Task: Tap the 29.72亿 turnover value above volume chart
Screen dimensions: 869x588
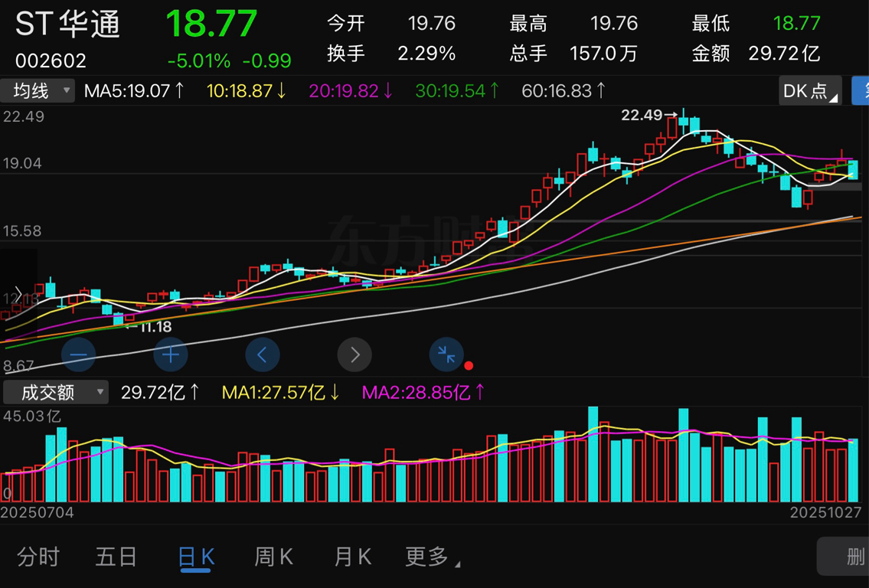Action: (x=160, y=392)
